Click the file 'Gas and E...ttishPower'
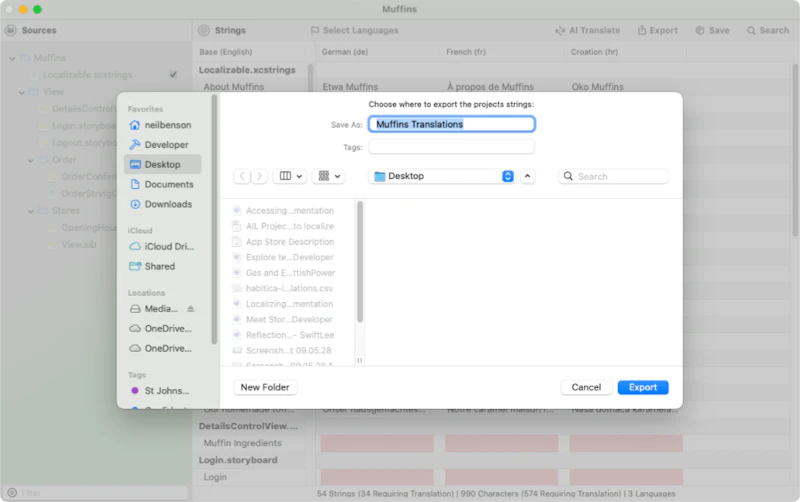Viewport: 800px width, 502px height. pos(290,273)
